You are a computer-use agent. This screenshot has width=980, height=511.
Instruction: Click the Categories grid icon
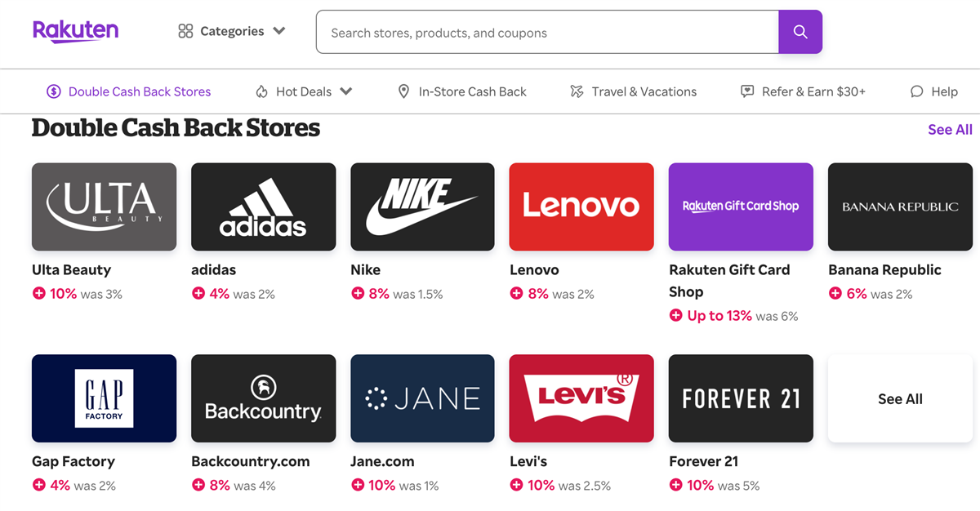(x=185, y=31)
